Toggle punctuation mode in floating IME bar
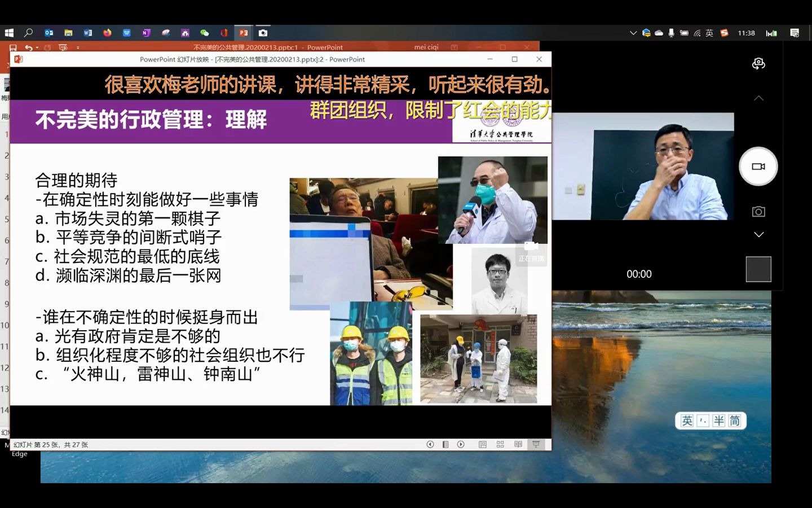 pos(703,421)
